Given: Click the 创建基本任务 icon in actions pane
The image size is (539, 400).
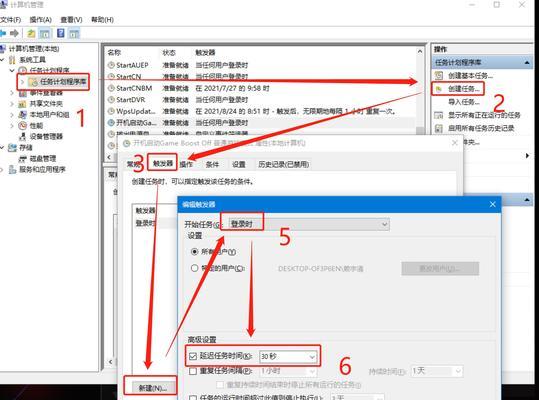Looking at the screenshot, I should 439,75.
